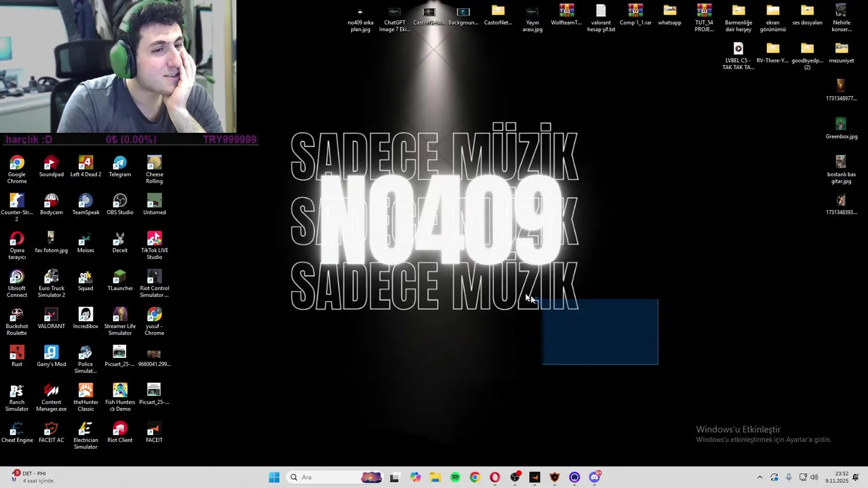Image resolution: width=868 pixels, height=488 pixels.
Task: Click the Counter-Strike 2 shortcut
Action: (x=17, y=207)
